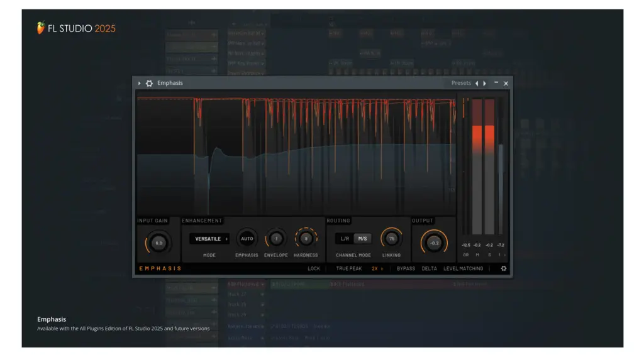
Task: Switch channel mode to L/R
Action: 345,239
